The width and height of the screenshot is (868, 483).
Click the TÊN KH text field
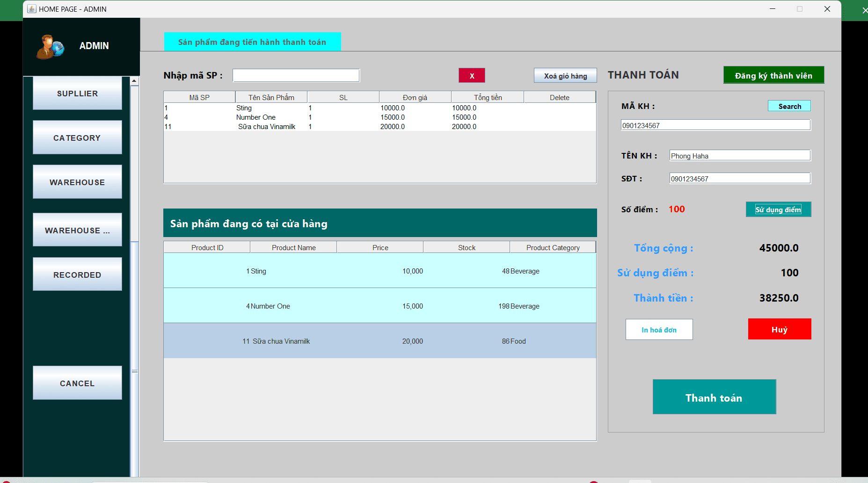[739, 156]
